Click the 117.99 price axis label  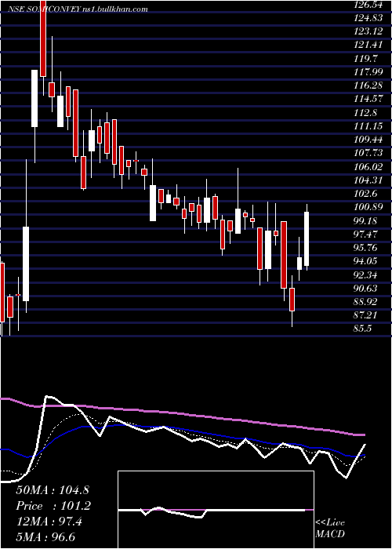tap(367, 72)
